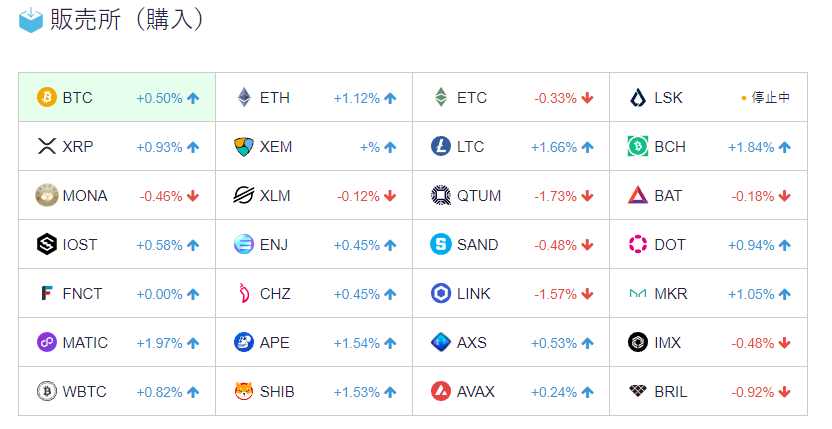The image size is (832, 429).
Task: Click the Bitcoin BTC coin icon
Action: click(47, 98)
